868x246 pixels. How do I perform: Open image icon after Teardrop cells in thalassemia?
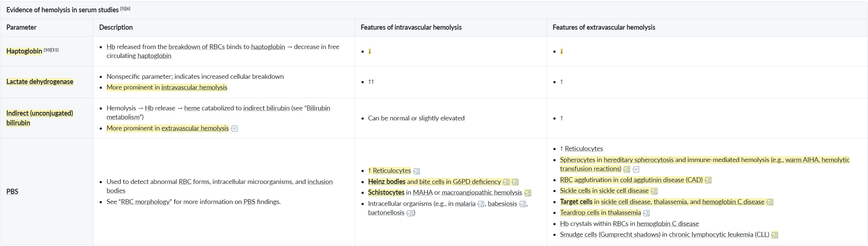click(646, 213)
